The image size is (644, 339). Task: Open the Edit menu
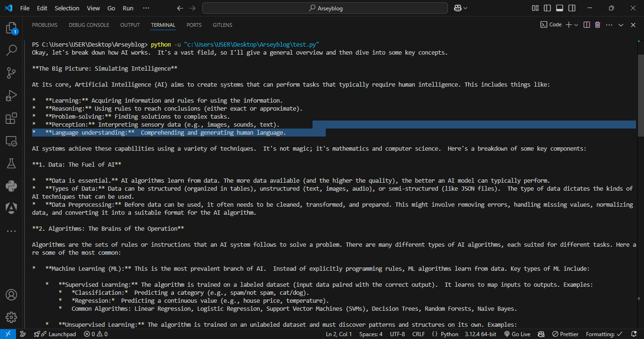[x=42, y=8]
